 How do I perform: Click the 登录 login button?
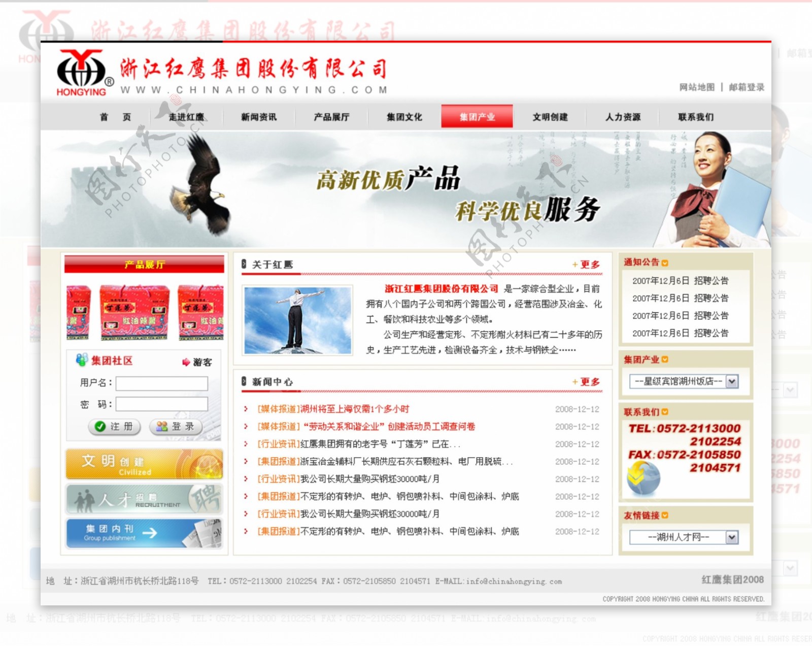176,427
